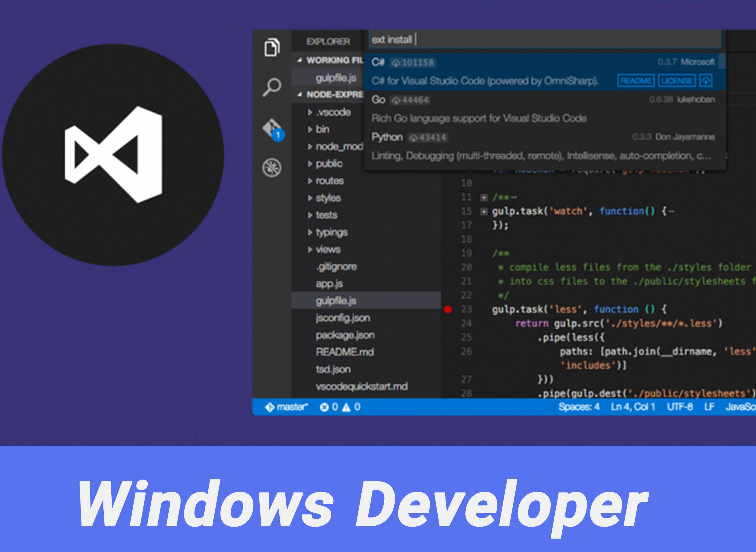Click the master git branch icon in status bar
Screen dimensions: 756x552
coord(270,407)
